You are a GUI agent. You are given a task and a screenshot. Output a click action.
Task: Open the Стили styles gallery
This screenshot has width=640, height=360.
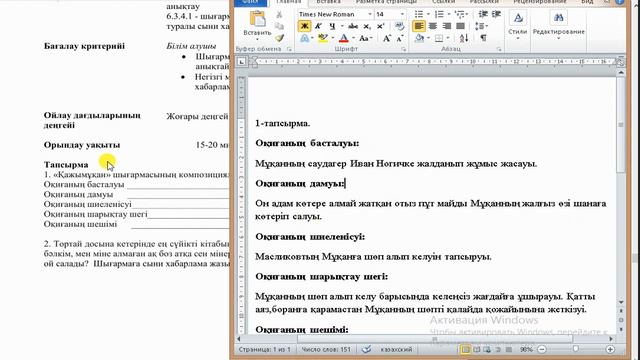pyautogui.click(x=518, y=26)
